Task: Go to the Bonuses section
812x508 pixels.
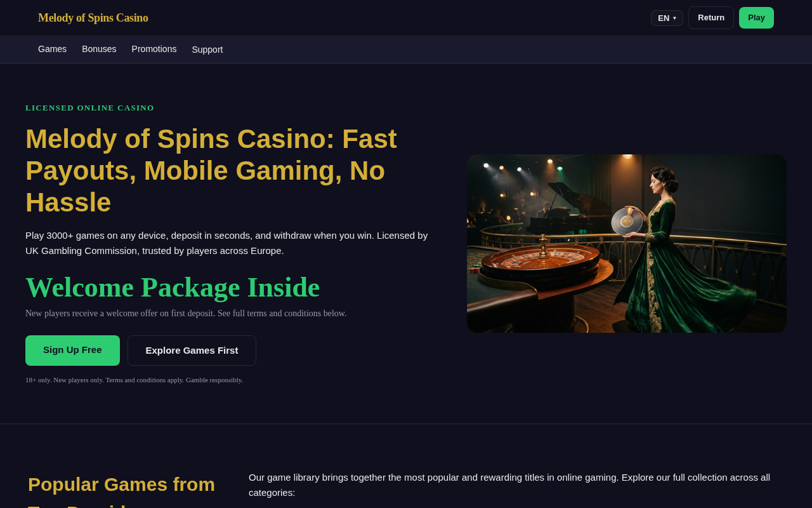Action: coord(99,49)
